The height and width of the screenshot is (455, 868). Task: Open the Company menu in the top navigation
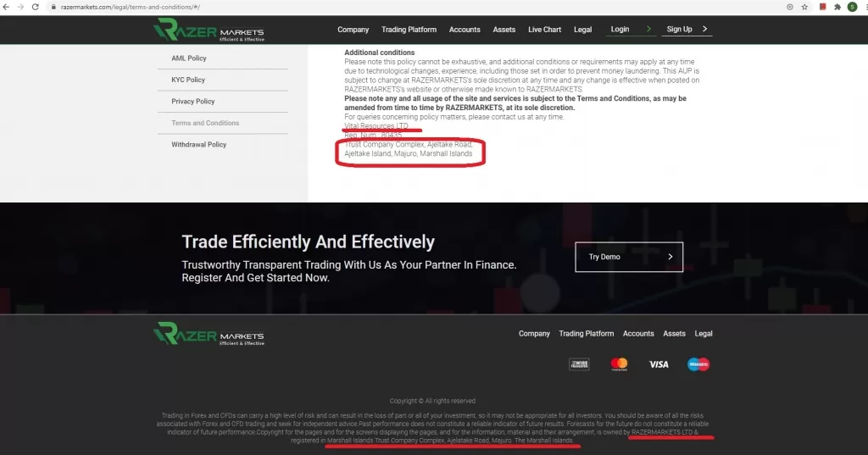pos(353,30)
